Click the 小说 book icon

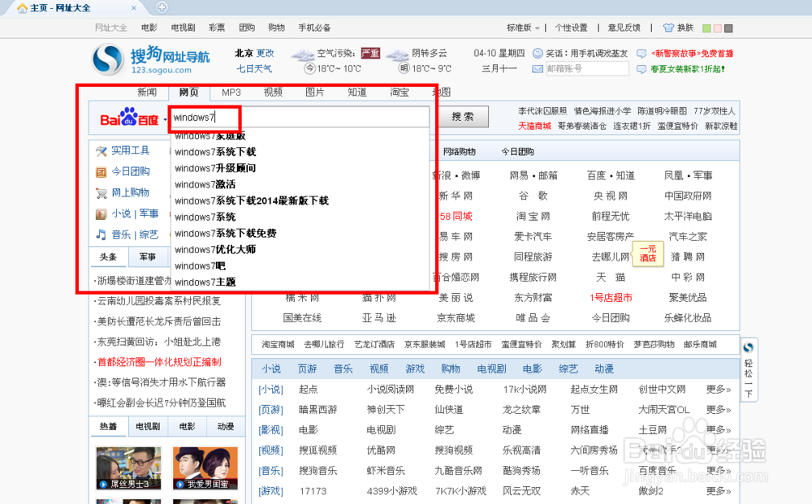101,213
